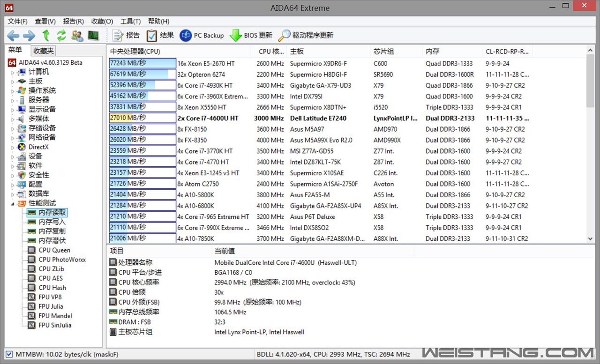Expand the 存储设备 tree node

tap(13, 128)
